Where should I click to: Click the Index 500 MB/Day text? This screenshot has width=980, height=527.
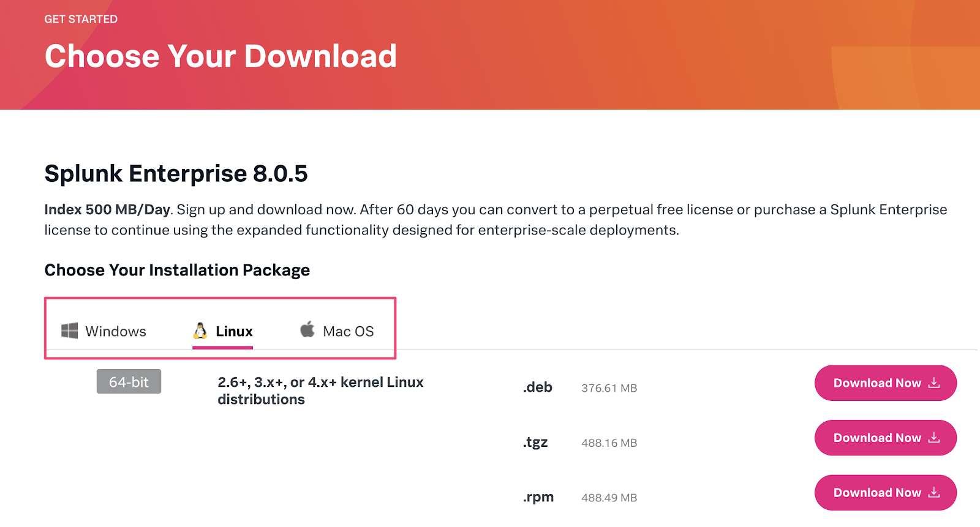pos(107,209)
